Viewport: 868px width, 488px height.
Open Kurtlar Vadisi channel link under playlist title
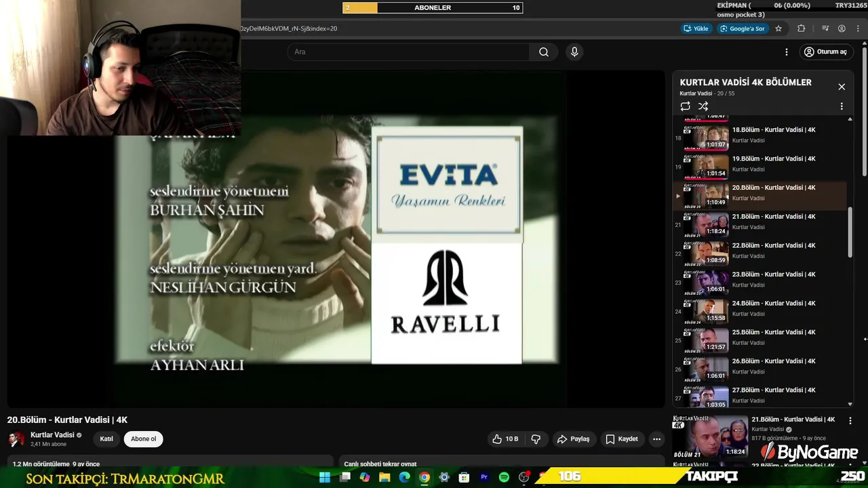pyautogui.click(x=696, y=94)
